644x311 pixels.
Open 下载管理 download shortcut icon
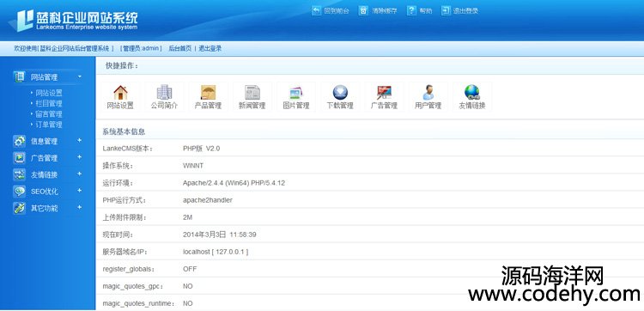[340, 93]
